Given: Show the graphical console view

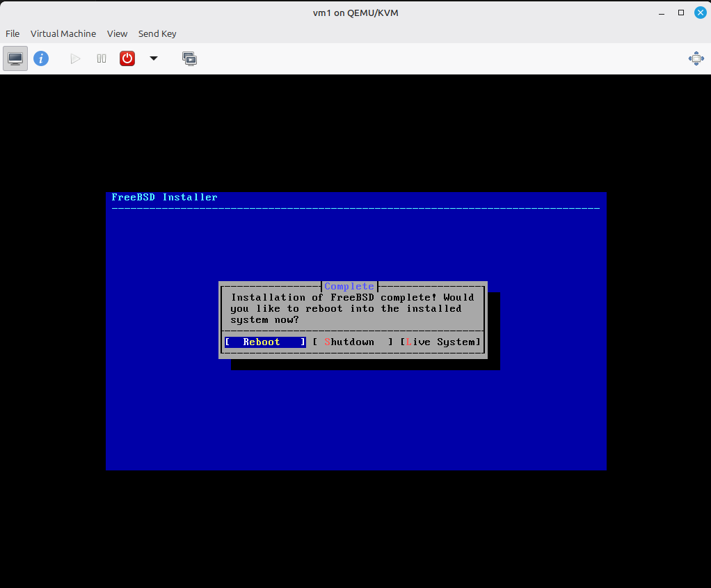Looking at the screenshot, I should [15, 58].
